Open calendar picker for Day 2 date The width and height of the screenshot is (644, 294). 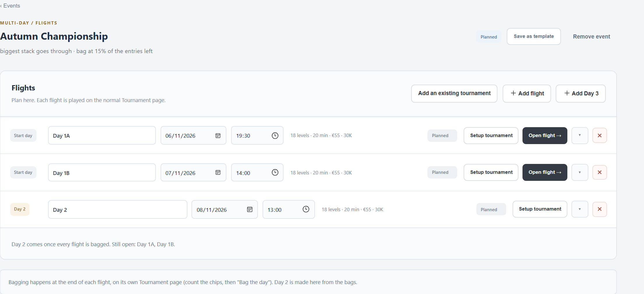[x=249, y=209]
